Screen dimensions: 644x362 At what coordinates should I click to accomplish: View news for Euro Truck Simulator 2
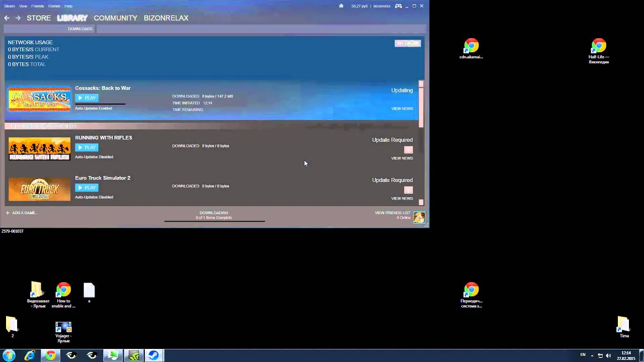(402, 199)
